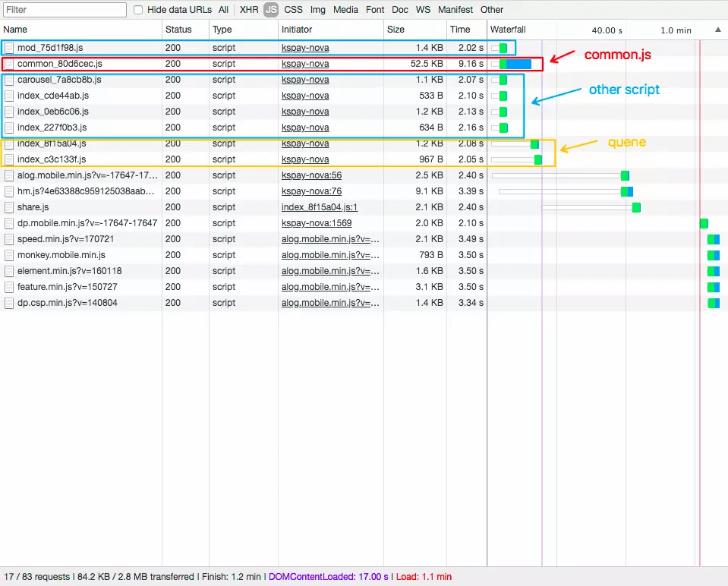The image size is (728, 586).
Task: Click the file icon beside hm.js request
Action: (x=9, y=191)
